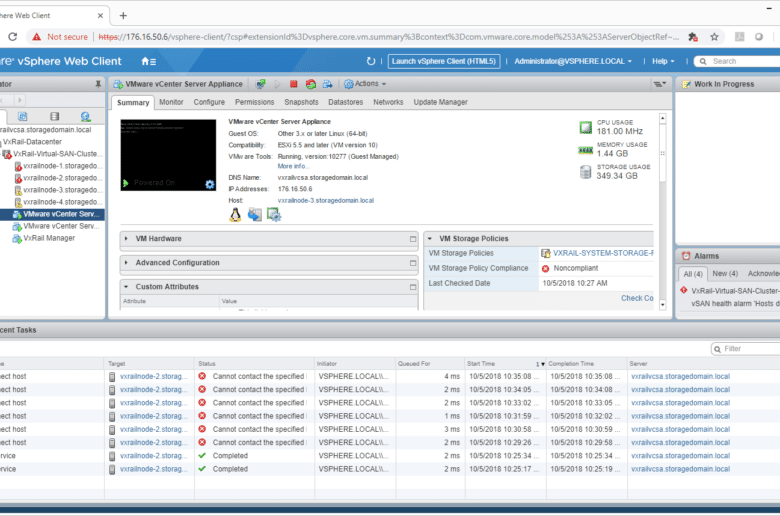Image resolution: width=780 pixels, height=516 pixels.
Task: Maximize the Advanced Configuration portlet
Action: (x=413, y=263)
